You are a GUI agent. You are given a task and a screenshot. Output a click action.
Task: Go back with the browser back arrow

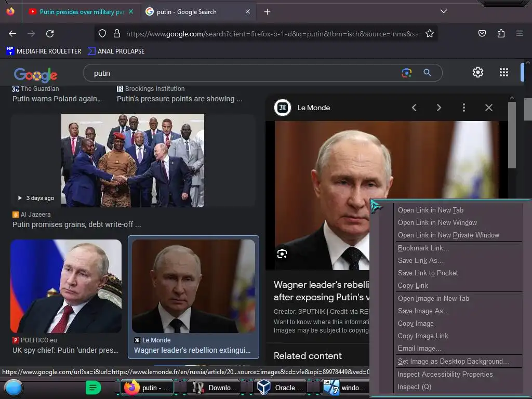pyautogui.click(x=12, y=34)
